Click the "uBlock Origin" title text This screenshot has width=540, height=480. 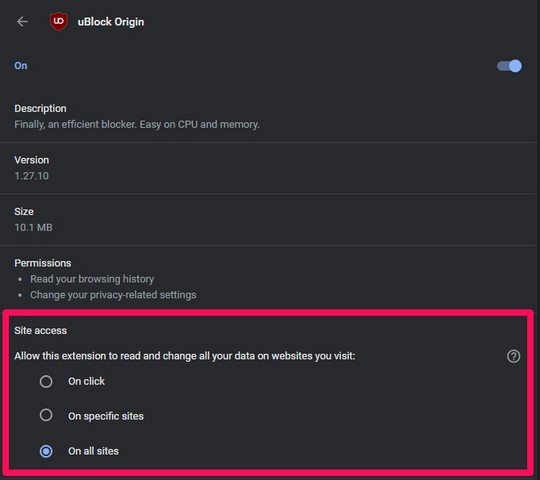click(x=111, y=22)
